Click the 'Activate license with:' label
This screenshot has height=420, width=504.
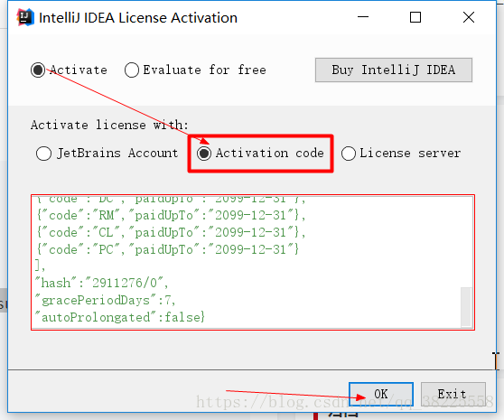[x=109, y=125]
